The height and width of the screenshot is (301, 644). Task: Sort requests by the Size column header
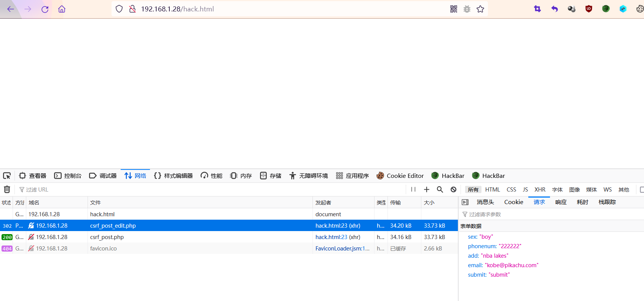pyautogui.click(x=439, y=203)
